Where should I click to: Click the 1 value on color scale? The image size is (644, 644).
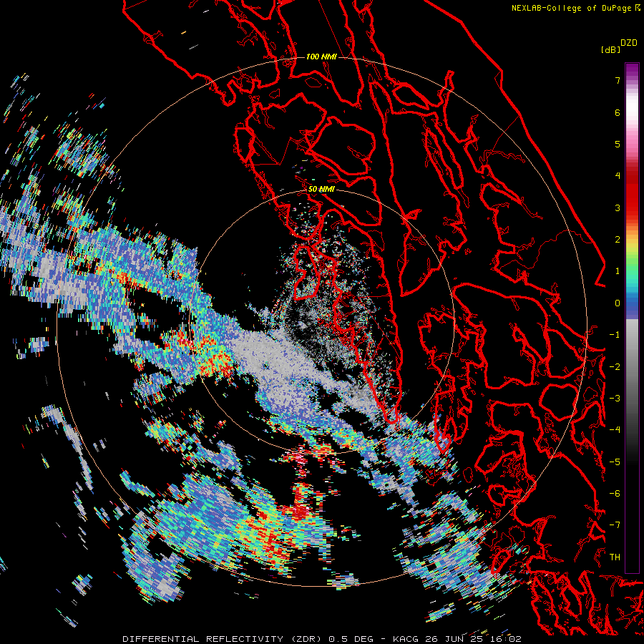618,271
